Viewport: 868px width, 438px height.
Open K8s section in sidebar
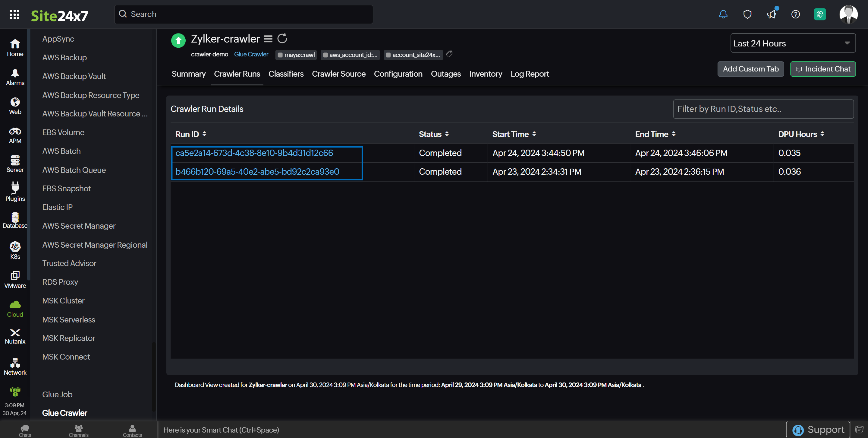15,250
